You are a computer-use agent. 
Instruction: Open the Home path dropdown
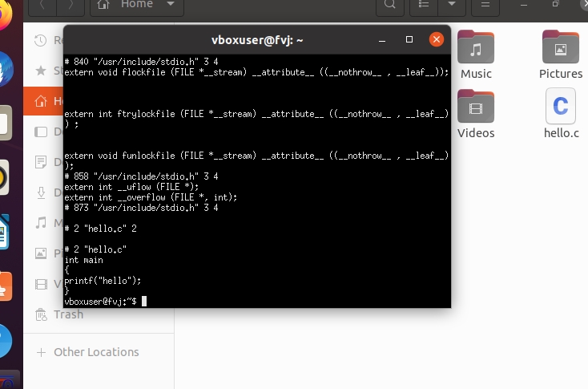click(171, 5)
